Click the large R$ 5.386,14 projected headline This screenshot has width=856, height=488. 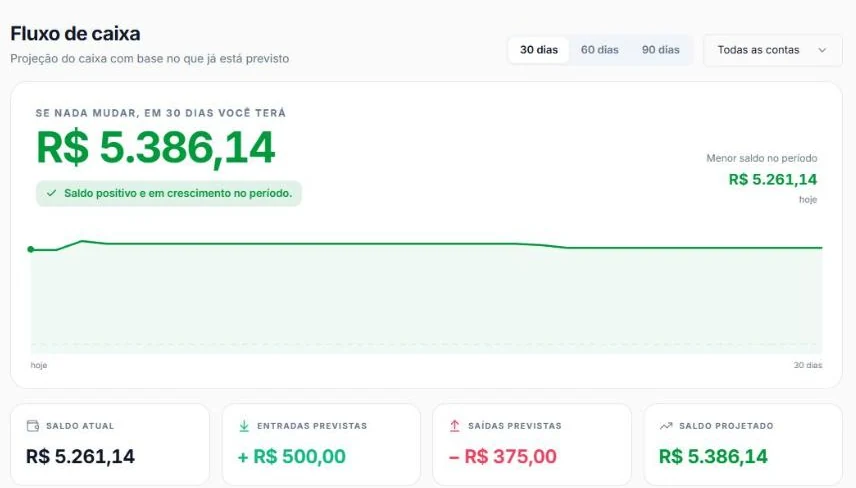click(x=156, y=147)
